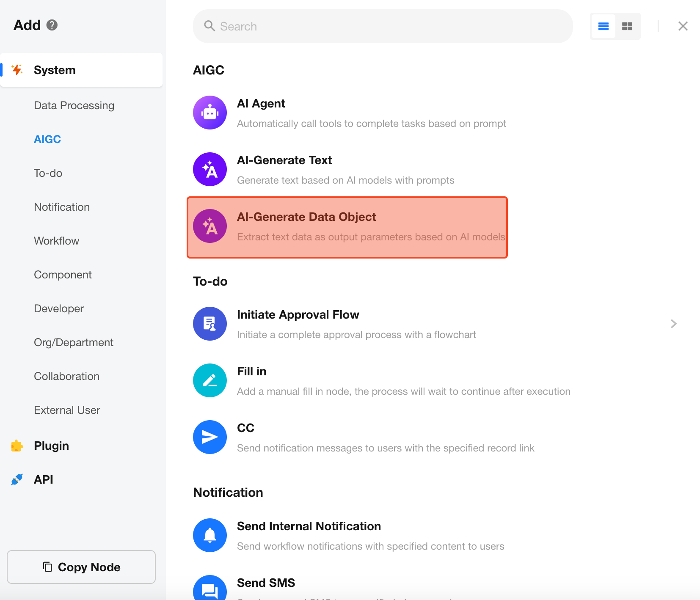
Task: Open the API category
Action: (x=44, y=479)
